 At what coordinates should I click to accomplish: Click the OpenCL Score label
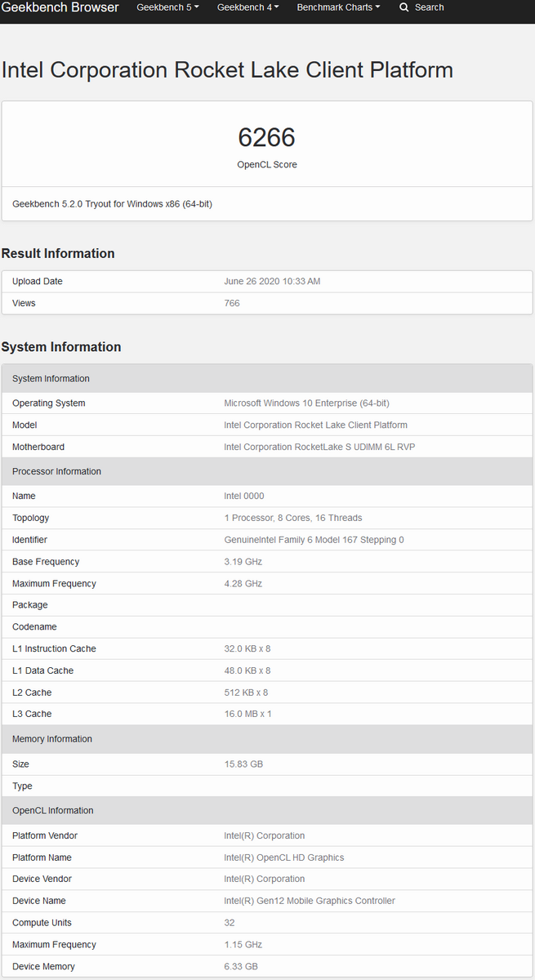coord(267,165)
